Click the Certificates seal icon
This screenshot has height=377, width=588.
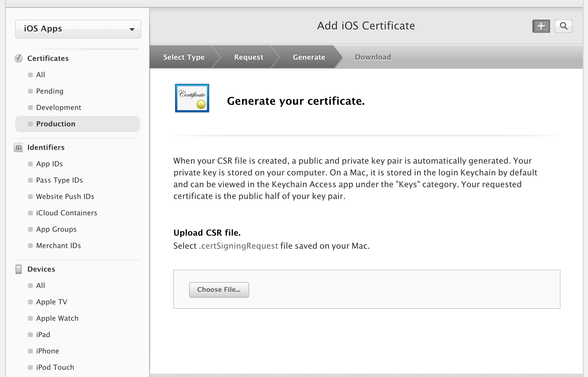pyautogui.click(x=19, y=58)
